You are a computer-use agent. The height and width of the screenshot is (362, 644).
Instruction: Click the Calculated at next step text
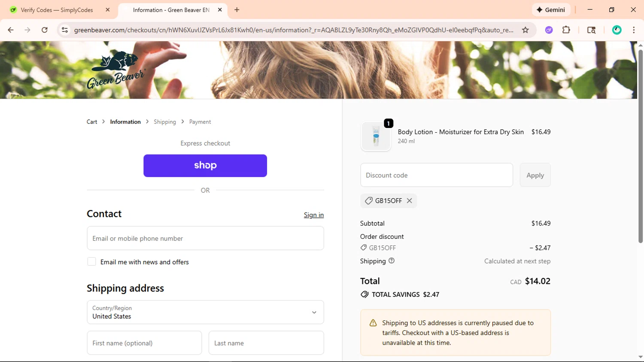517,261
